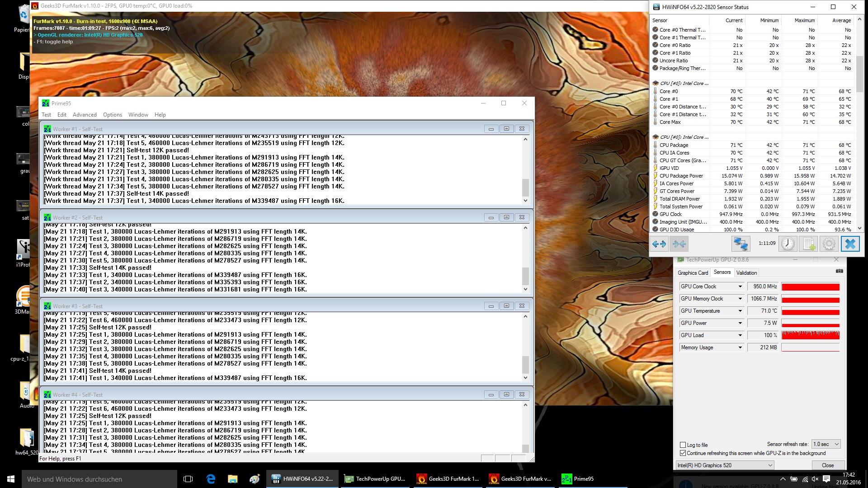Click the GPU Core Clock red graph
868x488 pixels.
click(810, 286)
